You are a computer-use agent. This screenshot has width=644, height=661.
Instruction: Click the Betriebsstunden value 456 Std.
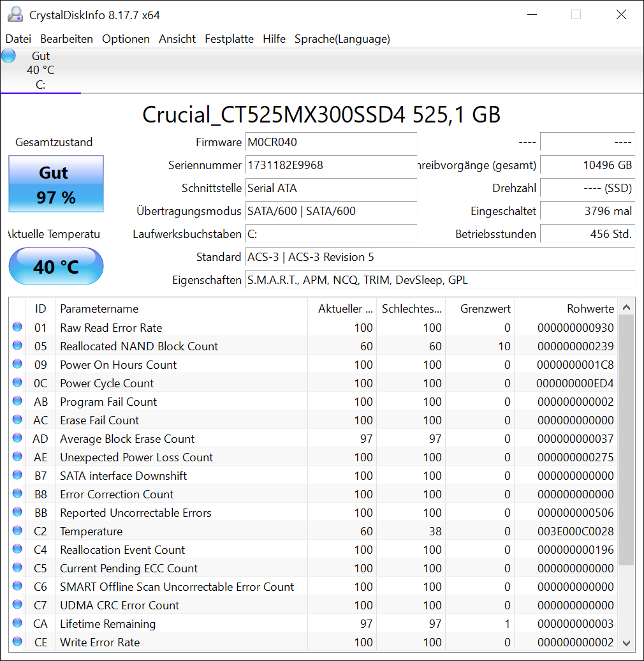point(587,234)
